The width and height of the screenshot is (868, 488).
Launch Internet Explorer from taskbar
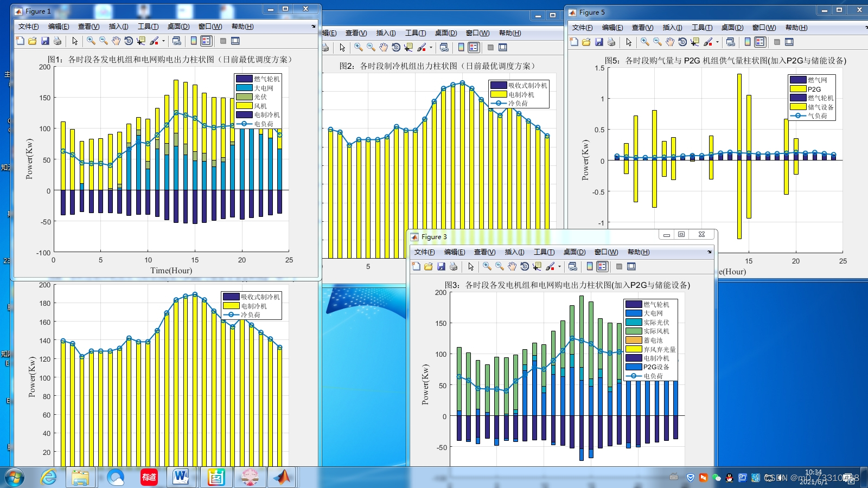(x=49, y=477)
